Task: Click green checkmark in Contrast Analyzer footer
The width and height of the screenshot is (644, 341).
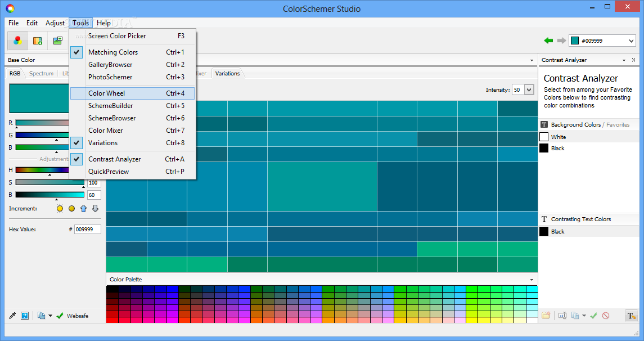Action: (593, 316)
